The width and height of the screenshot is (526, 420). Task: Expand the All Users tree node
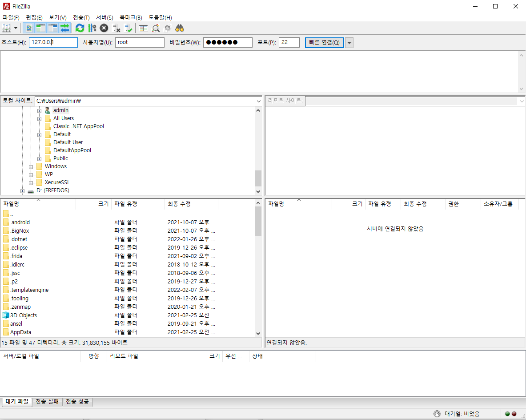coord(39,119)
